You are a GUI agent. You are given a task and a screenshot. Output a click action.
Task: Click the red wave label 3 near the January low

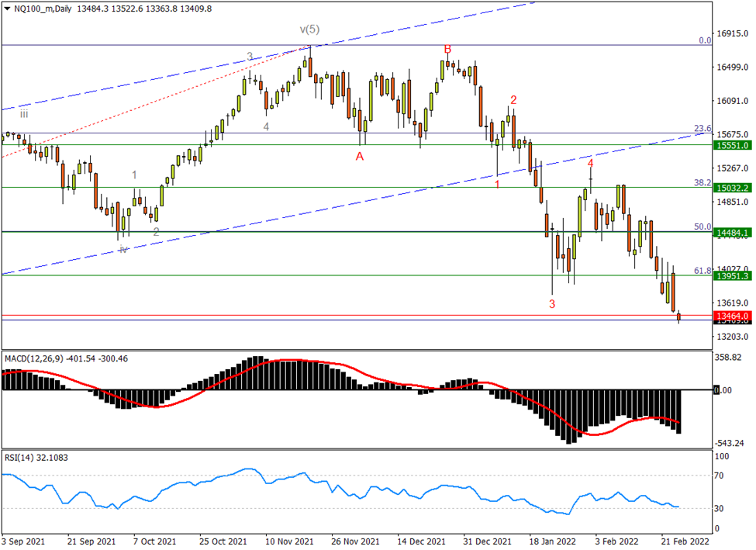[x=552, y=304]
